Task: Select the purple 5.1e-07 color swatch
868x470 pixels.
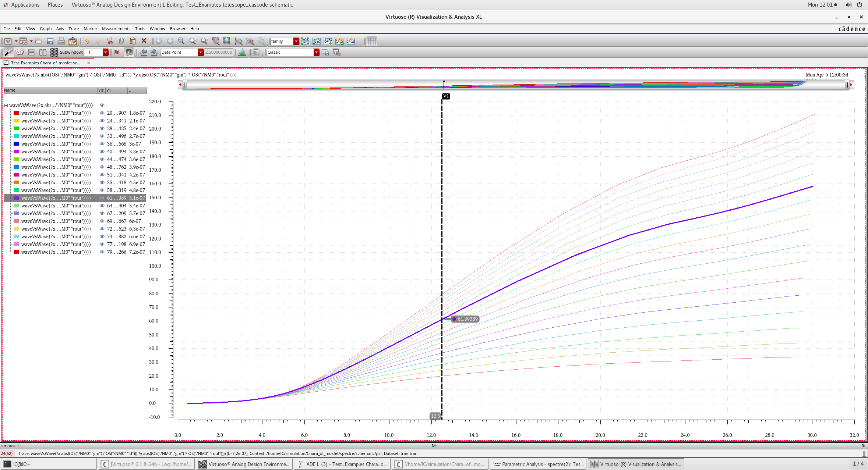Action: tap(16, 198)
